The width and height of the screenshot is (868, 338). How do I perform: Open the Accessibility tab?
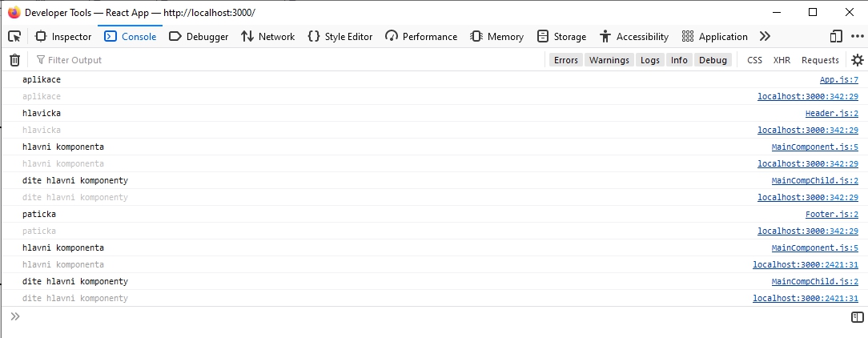pos(634,37)
